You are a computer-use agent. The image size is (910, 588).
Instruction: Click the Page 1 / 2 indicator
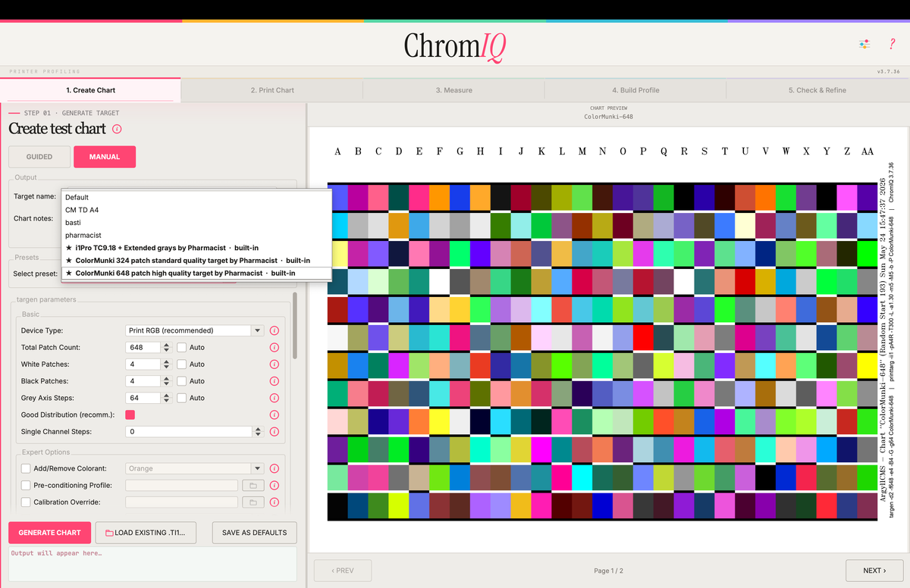point(608,571)
